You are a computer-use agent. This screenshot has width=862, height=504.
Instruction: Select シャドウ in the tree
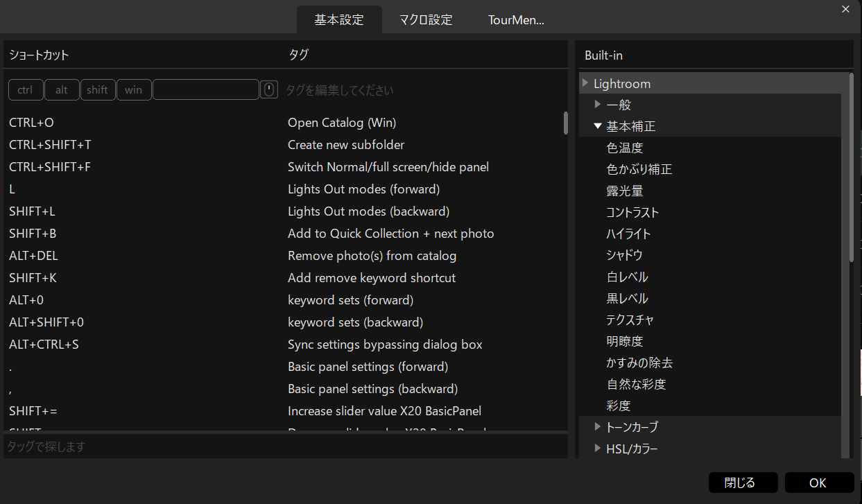coord(624,255)
